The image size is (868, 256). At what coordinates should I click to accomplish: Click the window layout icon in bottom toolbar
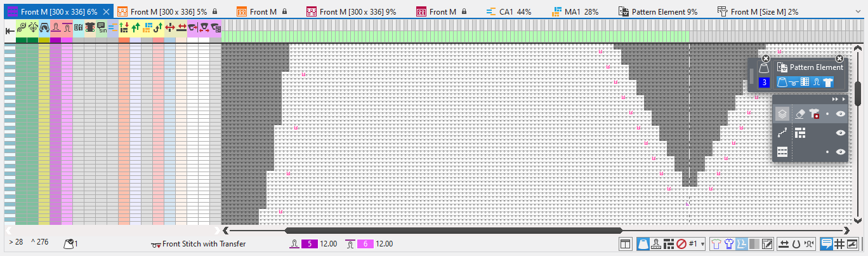click(625, 244)
